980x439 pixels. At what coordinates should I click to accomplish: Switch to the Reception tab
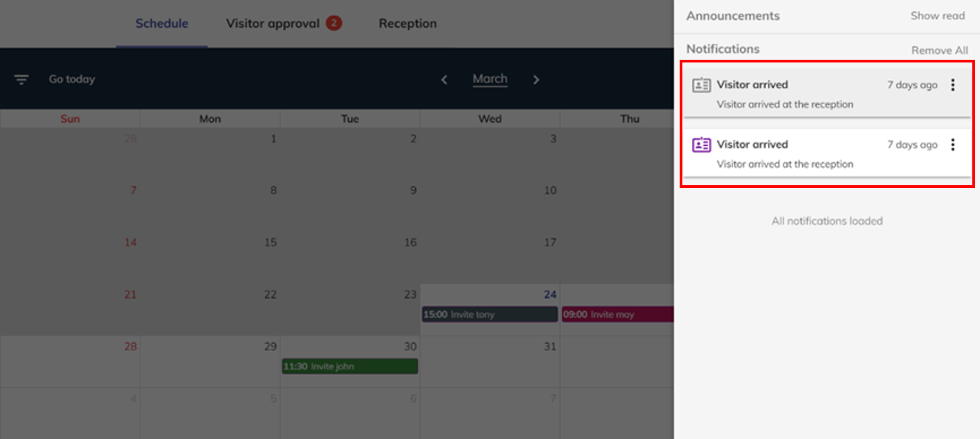(407, 24)
